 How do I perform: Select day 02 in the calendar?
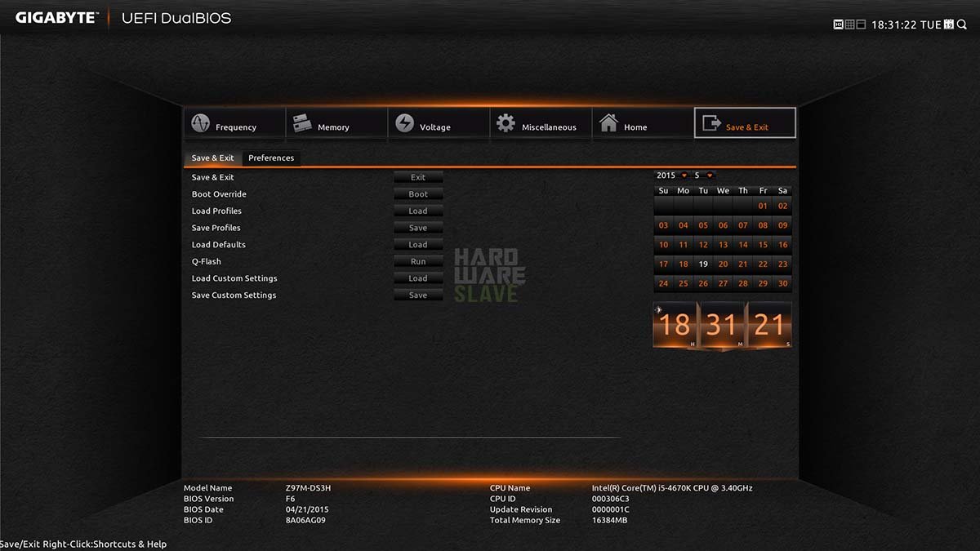tap(782, 206)
